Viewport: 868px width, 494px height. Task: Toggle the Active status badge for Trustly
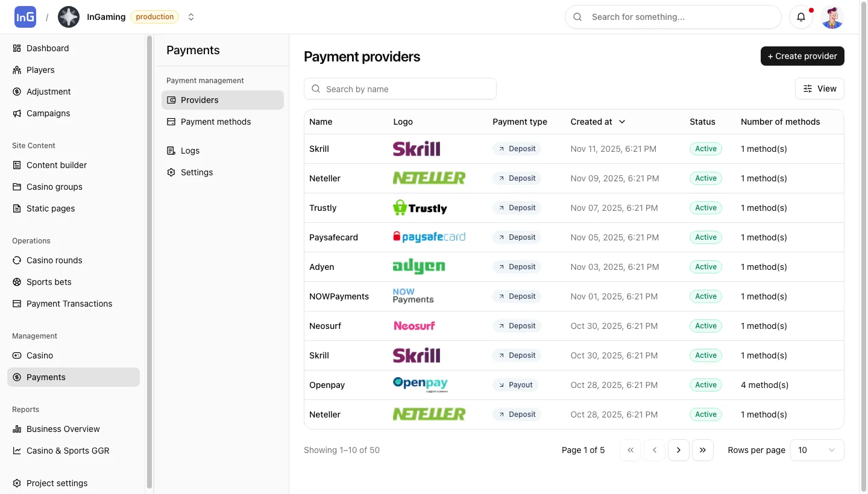point(705,207)
